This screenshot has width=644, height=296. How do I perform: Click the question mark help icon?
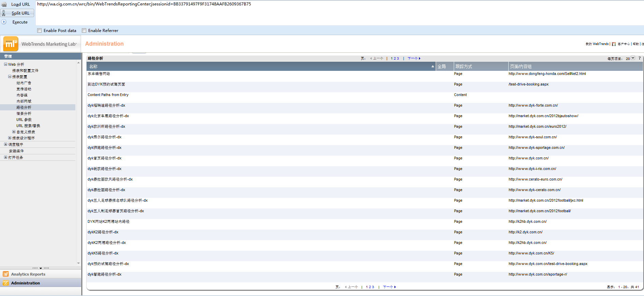tap(639, 58)
